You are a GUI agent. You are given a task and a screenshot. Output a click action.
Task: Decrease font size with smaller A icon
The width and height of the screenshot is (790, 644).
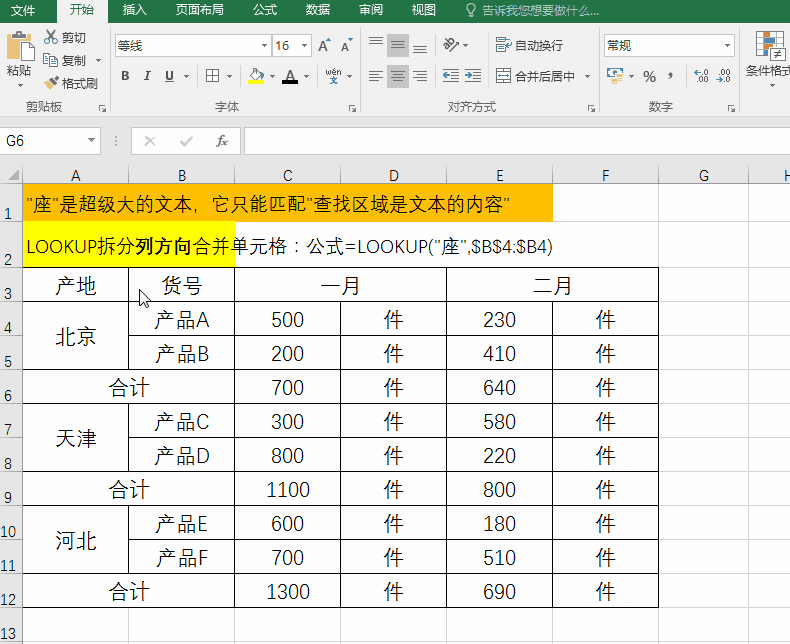347,45
